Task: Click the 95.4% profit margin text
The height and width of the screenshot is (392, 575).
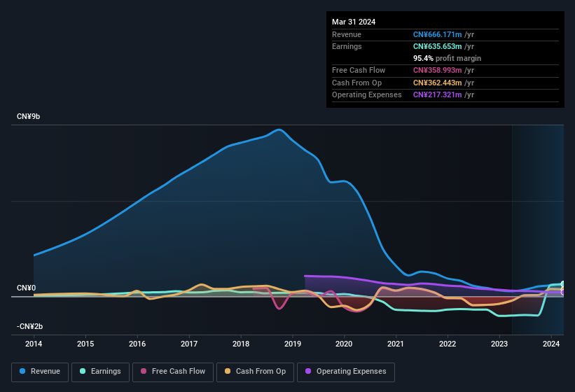Action: pyautogui.click(x=447, y=58)
